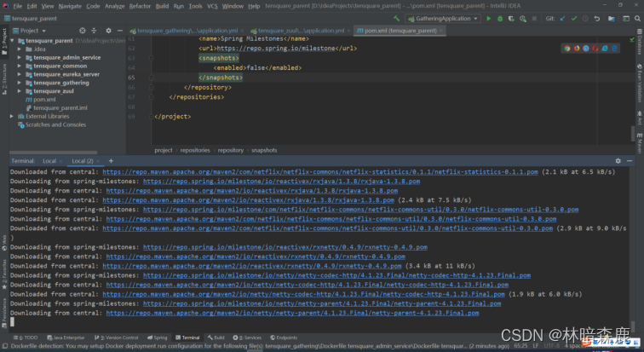Open the Database side tool window

pyautogui.click(x=640, y=43)
